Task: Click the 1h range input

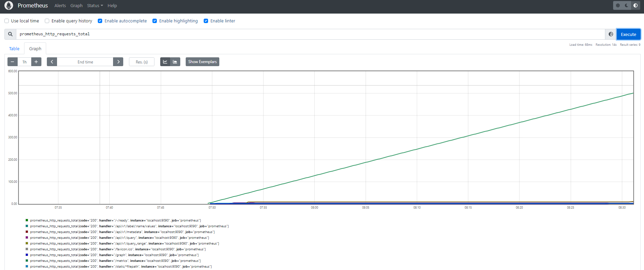Action: click(x=24, y=62)
